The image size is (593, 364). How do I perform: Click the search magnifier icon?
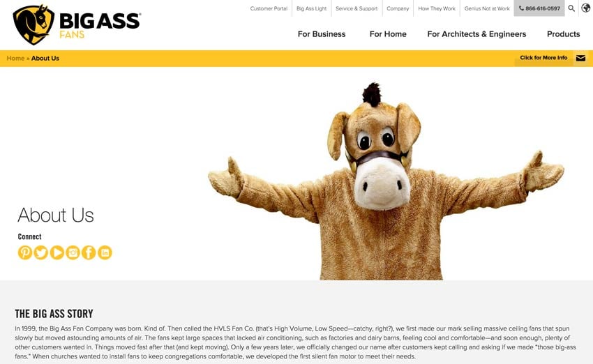coord(571,8)
